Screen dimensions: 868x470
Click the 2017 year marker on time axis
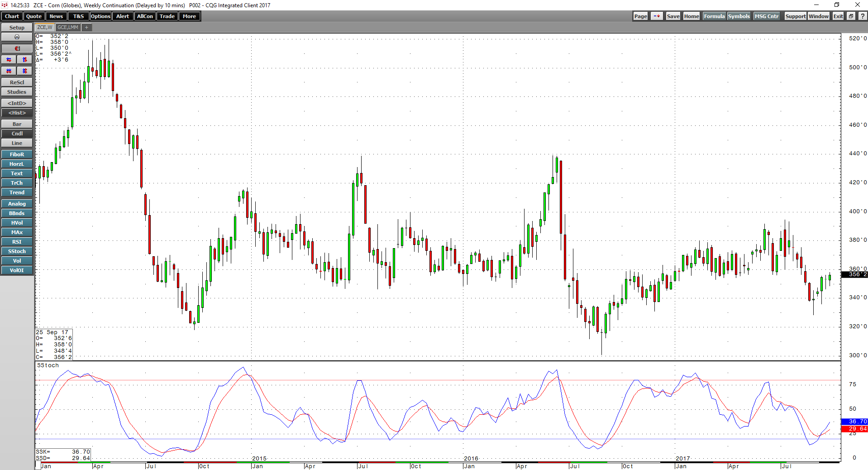(x=682, y=459)
